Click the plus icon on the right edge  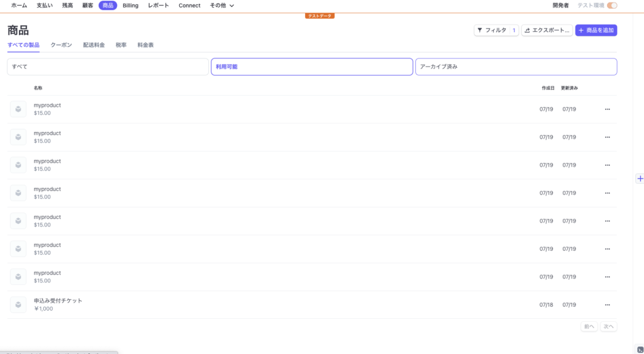pyautogui.click(x=640, y=179)
